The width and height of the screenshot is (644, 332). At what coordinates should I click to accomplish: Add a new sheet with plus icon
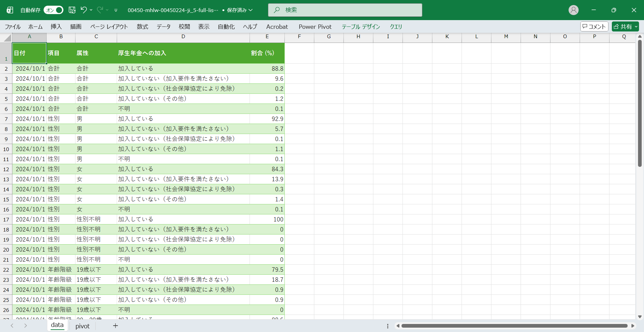115,326
